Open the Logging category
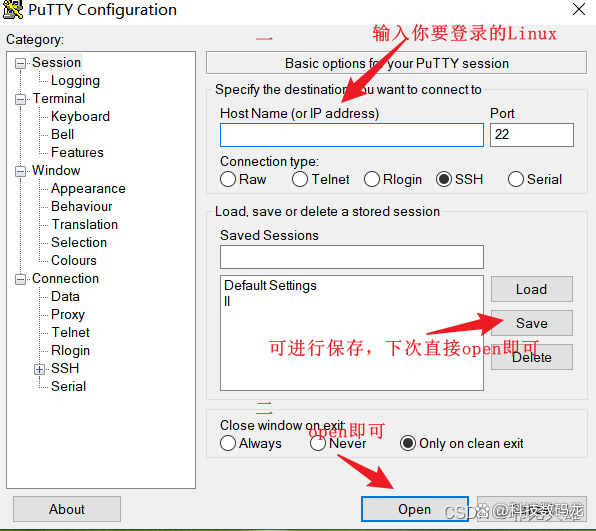Screen dimensions: 596x531 pos(75,81)
